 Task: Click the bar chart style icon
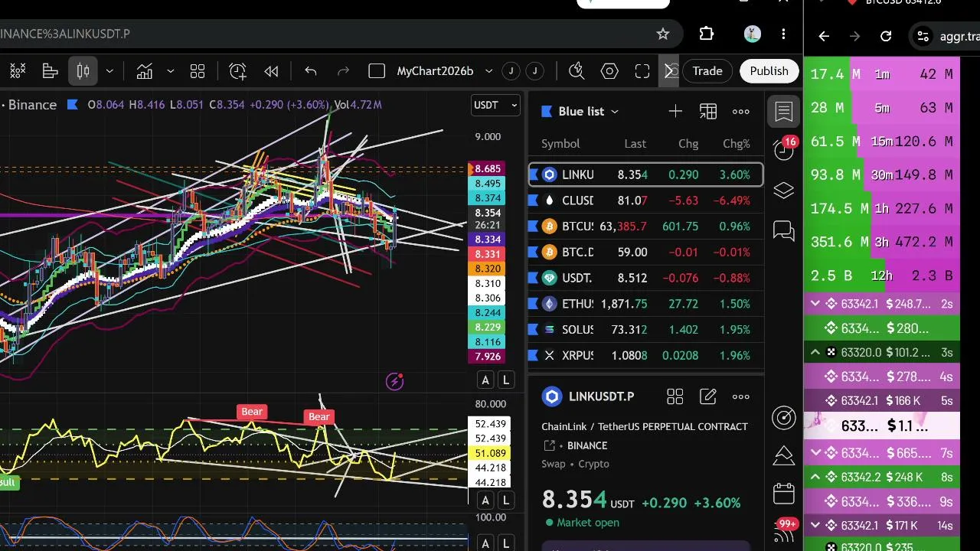(x=51, y=71)
